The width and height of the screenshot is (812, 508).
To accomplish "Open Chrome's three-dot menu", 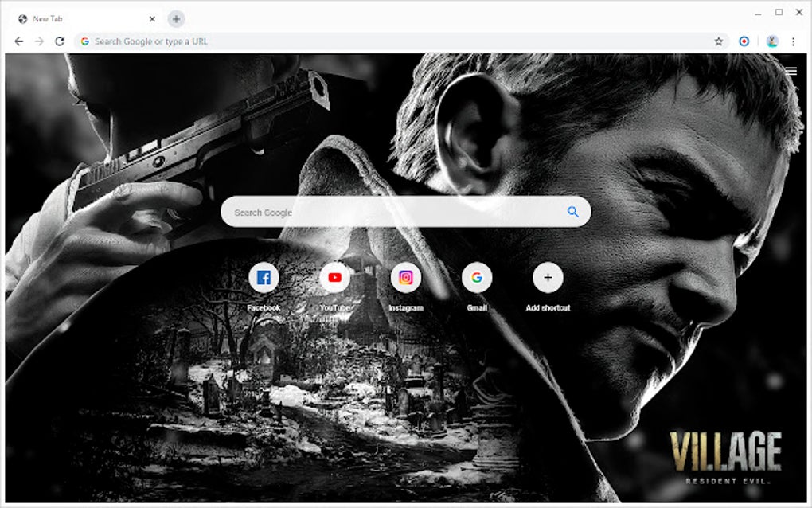I will 793,41.
